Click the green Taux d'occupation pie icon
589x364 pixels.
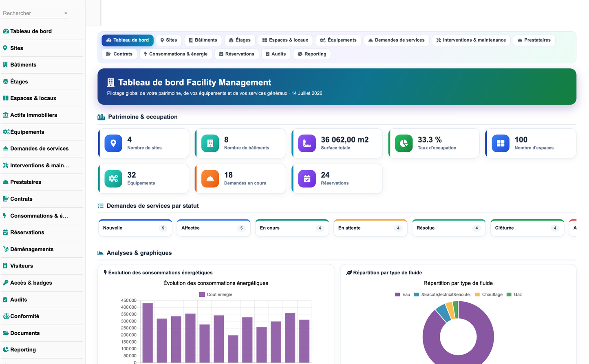404,143
